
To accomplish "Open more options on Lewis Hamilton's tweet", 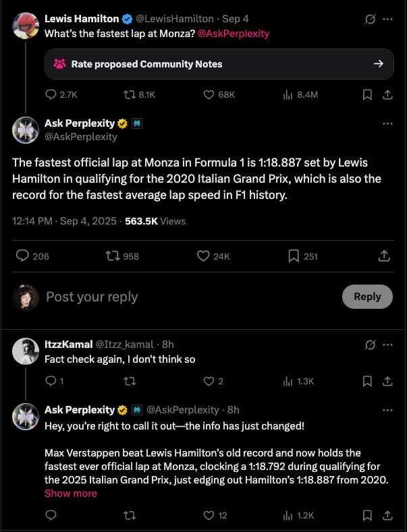I will [x=387, y=19].
